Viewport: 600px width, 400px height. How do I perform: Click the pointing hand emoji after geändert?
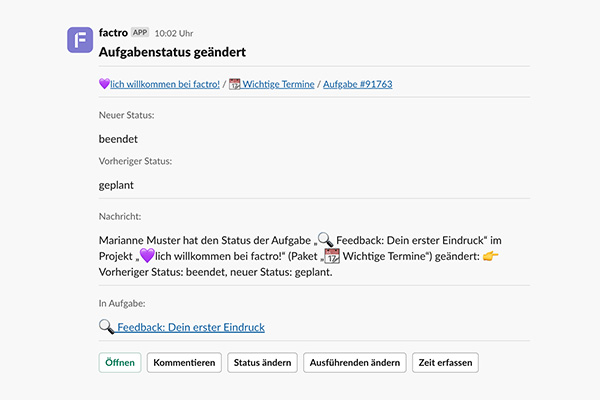[x=491, y=255]
